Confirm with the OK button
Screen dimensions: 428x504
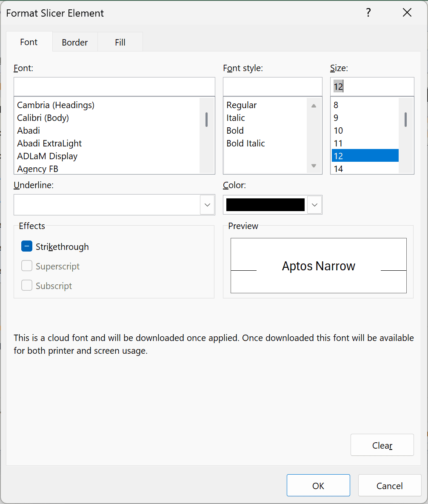(318, 485)
